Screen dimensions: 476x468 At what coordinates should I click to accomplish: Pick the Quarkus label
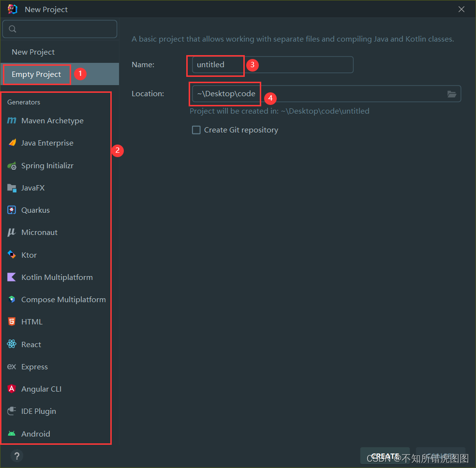click(x=35, y=210)
